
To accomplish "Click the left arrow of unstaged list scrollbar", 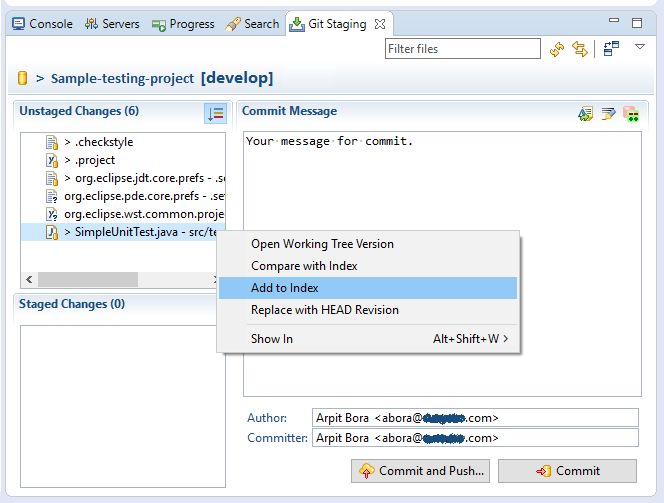I will click(x=29, y=279).
